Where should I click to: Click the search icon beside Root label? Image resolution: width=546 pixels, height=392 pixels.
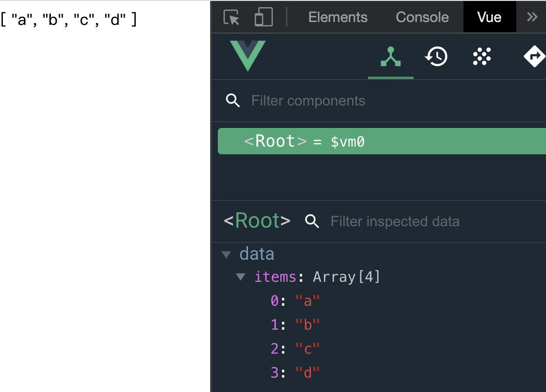point(312,221)
